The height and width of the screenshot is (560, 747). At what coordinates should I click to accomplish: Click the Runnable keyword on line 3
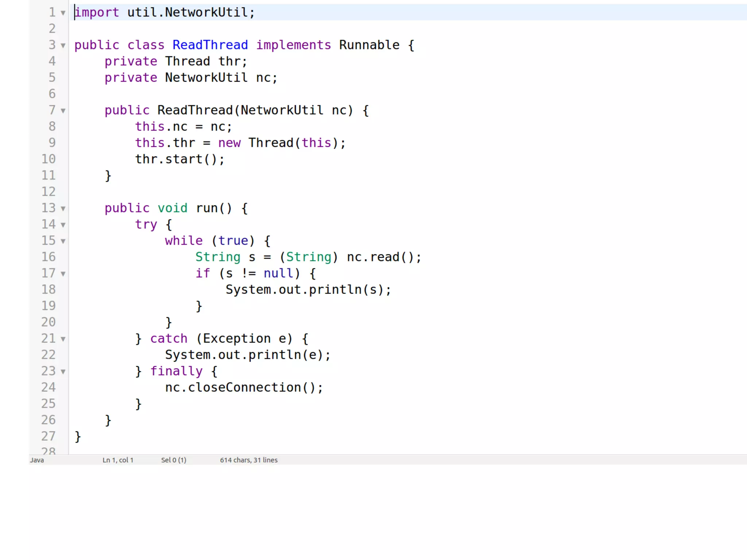coord(369,45)
